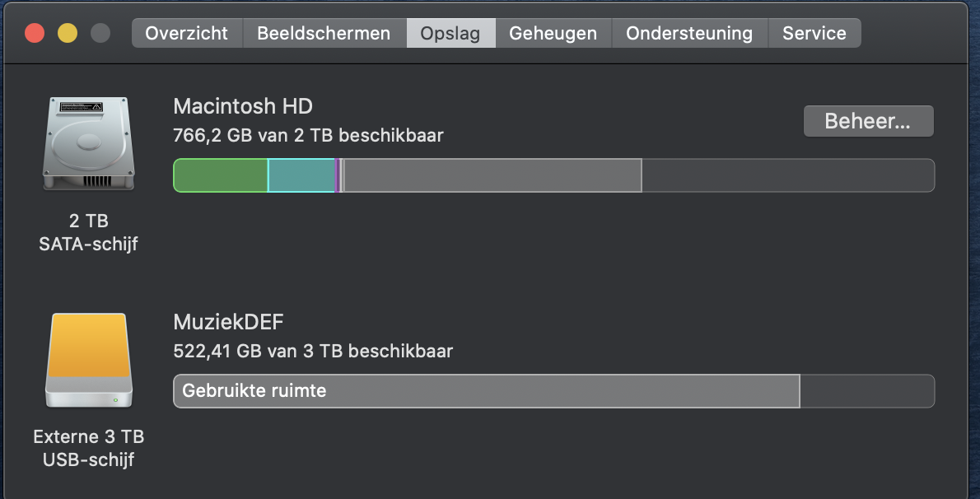Click the gray used segment of Macintosh HD bar
The image size is (980, 499).
point(492,175)
